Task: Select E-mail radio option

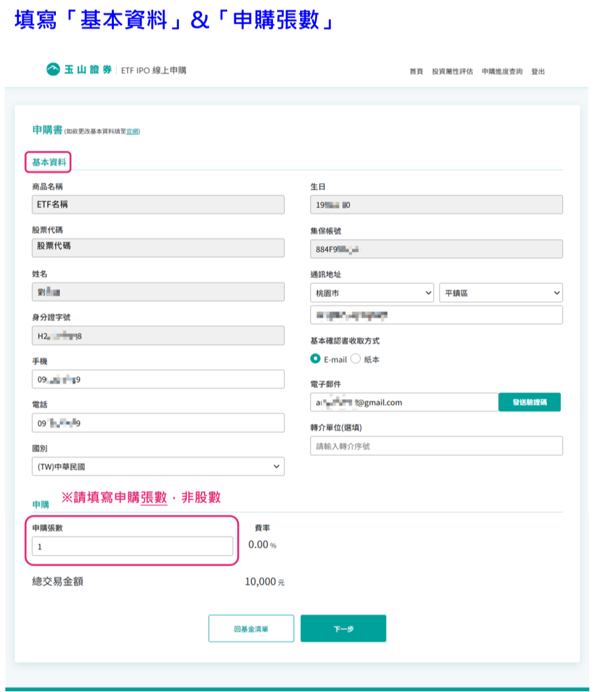Action: (x=316, y=359)
